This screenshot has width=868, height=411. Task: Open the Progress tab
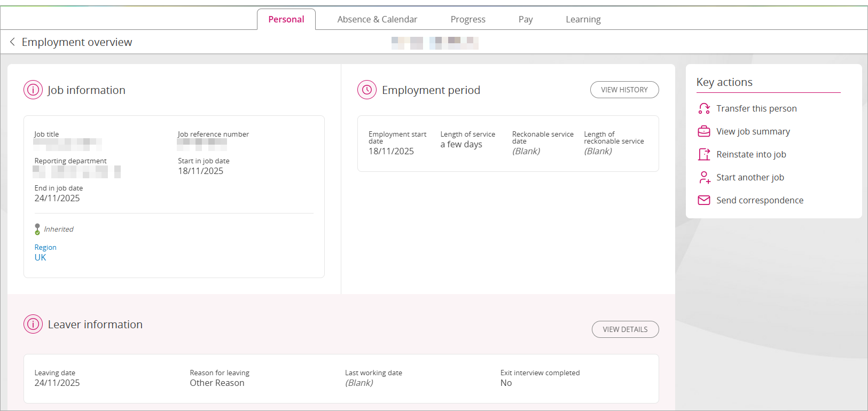pyautogui.click(x=468, y=19)
